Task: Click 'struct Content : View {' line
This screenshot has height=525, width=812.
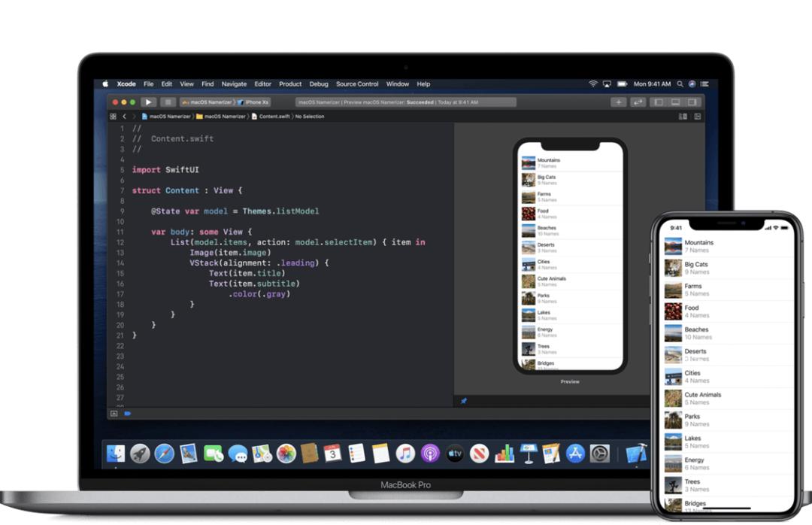Action: coord(187,191)
